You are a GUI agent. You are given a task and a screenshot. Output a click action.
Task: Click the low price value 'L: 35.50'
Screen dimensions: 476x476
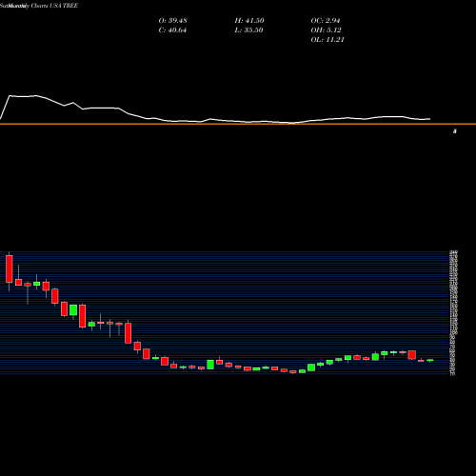pyautogui.click(x=248, y=30)
